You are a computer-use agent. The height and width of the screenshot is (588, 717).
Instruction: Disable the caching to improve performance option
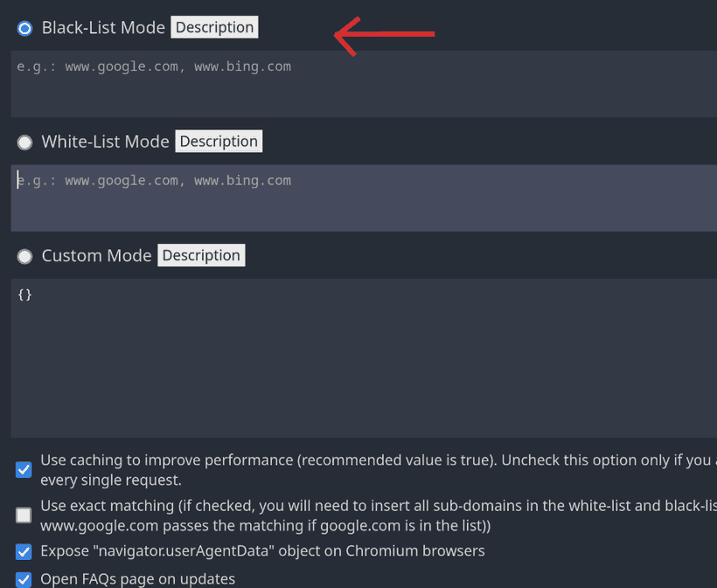23,470
